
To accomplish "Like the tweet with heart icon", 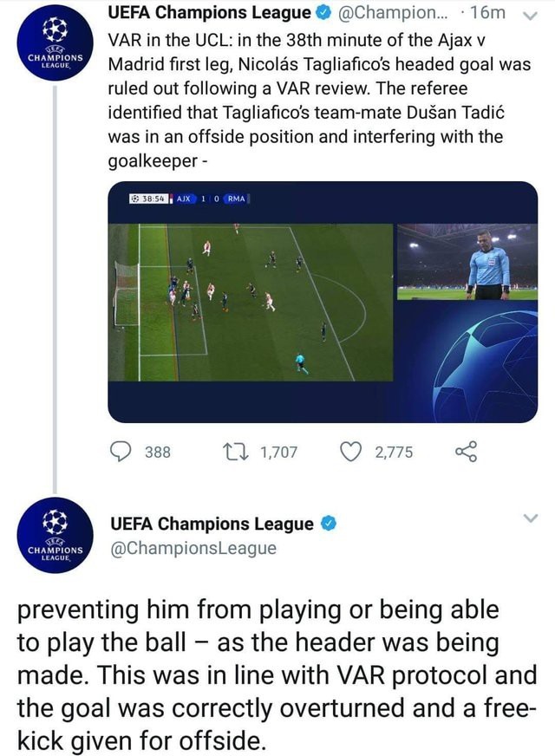I will click(350, 452).
